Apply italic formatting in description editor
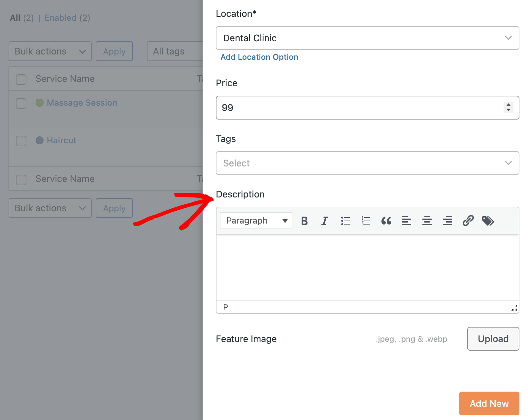Viewport: 528px width, 420px height. 325,221
